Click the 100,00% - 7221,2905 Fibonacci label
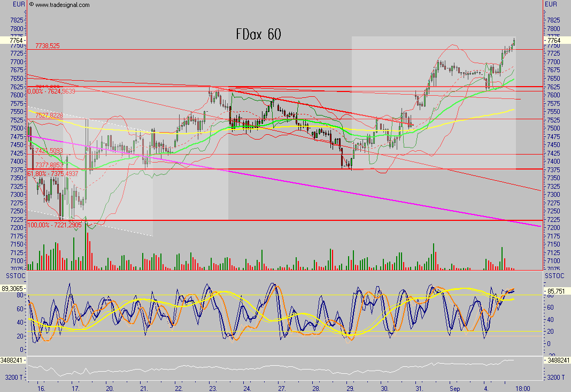Screen dimensions: 571x392 (54, 225)
